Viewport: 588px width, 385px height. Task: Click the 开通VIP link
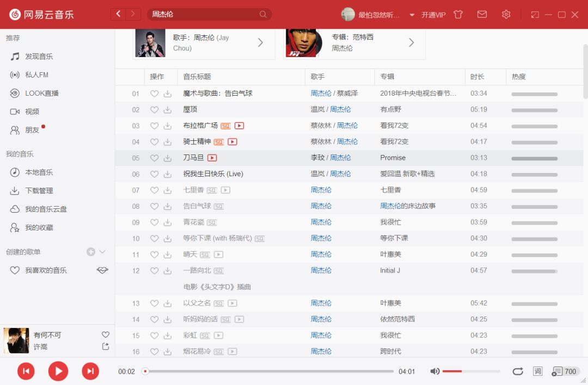[x=433, y=15]
